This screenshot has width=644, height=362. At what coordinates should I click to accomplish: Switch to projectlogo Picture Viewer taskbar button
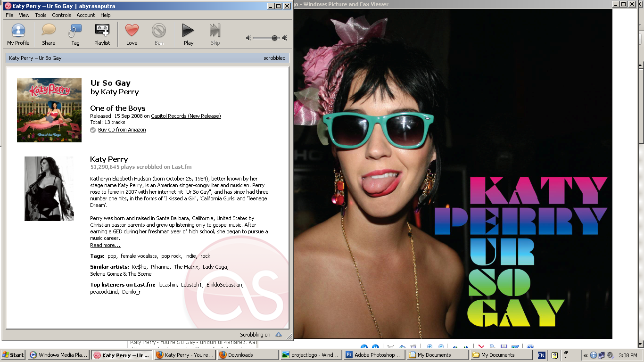click(311, 355)
